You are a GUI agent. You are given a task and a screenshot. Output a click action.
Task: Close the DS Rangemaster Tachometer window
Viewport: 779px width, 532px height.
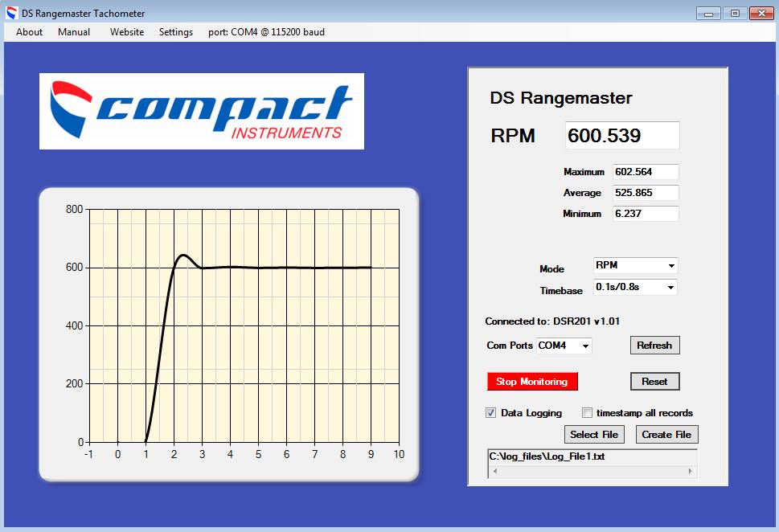click(761, 14)
